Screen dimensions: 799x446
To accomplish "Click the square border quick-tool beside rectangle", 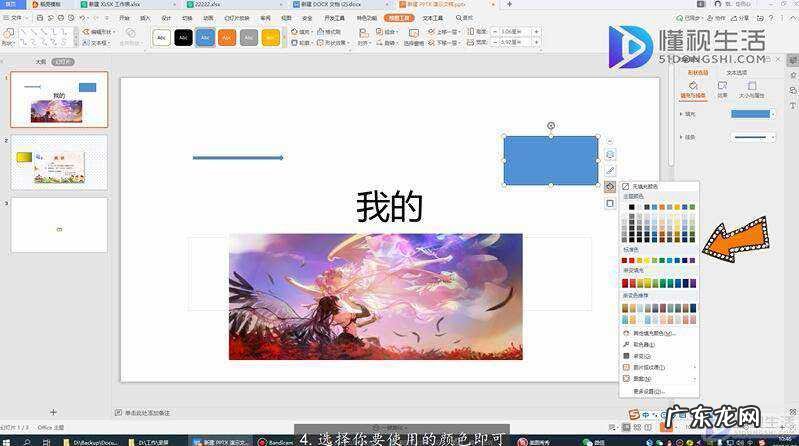I will pos(610,203).
